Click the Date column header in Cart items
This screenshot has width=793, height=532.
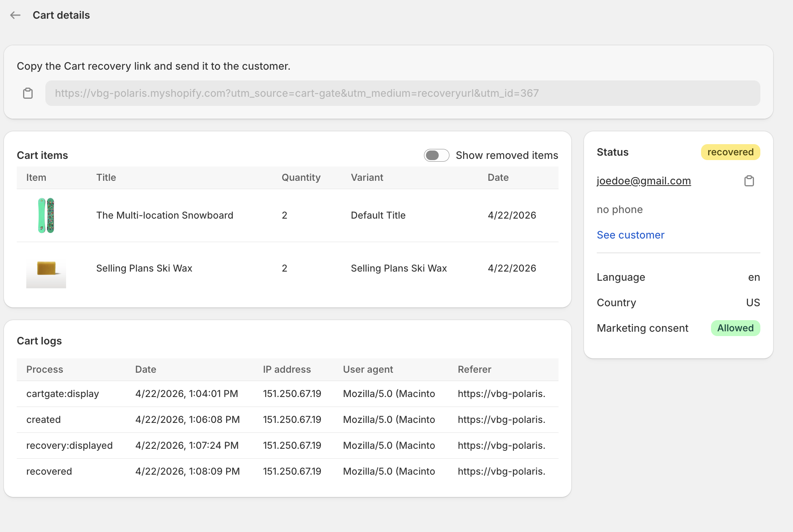coord(498,178)
